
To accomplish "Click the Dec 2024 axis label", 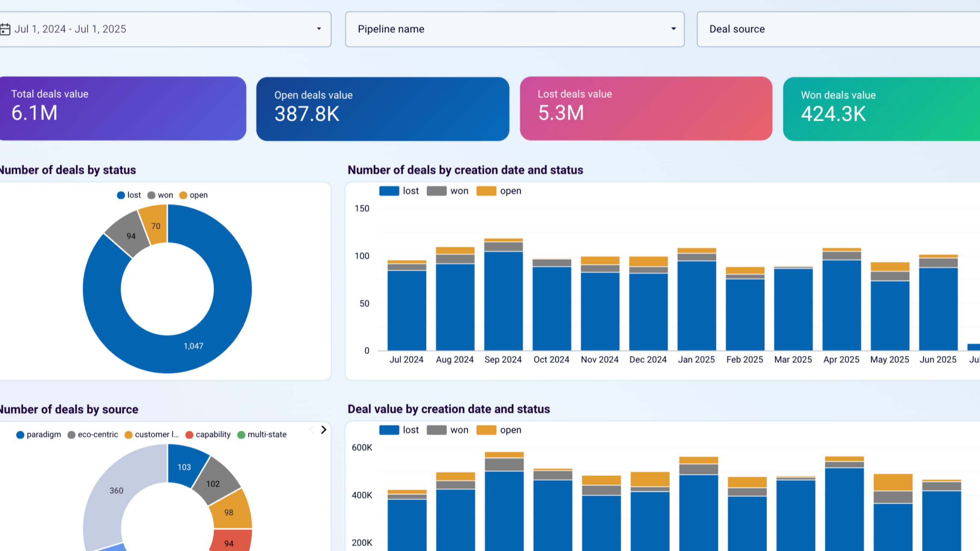I will [x=648, y=360].
